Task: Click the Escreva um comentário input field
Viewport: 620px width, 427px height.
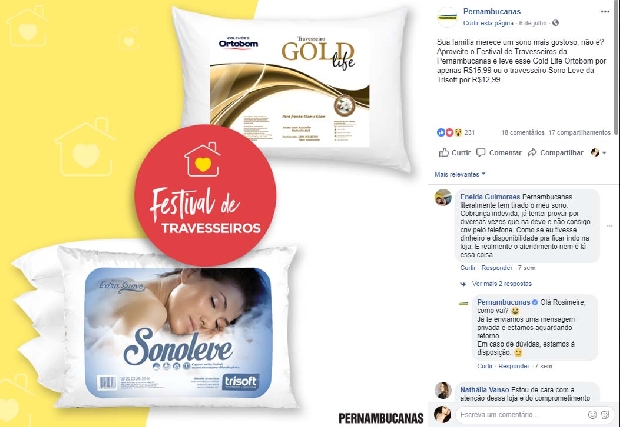Action: 522,415
